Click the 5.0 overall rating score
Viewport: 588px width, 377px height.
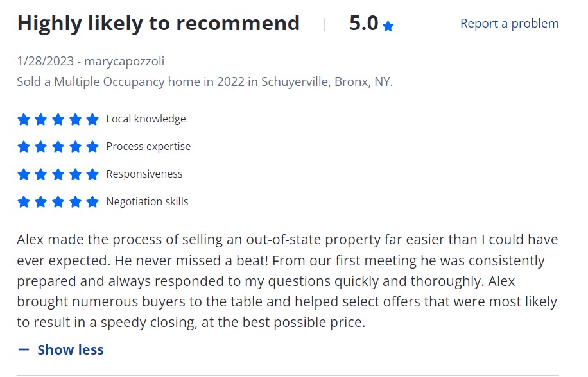click(x=363, y=24)
